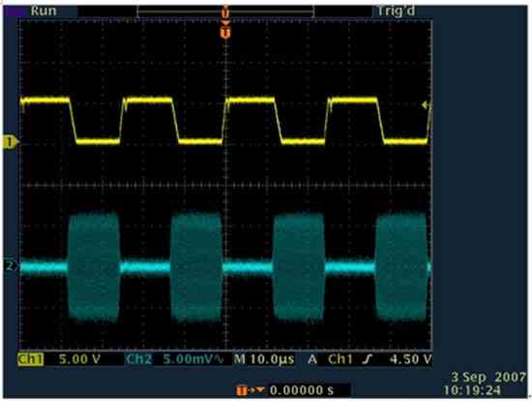Click the channel 2 ground marker
532x401 pixels.
point(9,266)
